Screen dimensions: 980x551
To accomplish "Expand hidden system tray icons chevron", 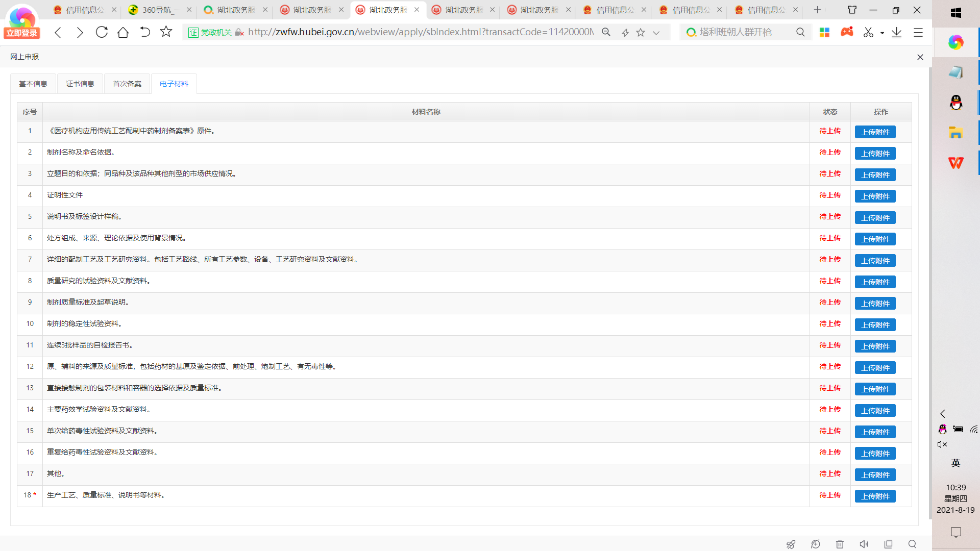I will (943, 414).
